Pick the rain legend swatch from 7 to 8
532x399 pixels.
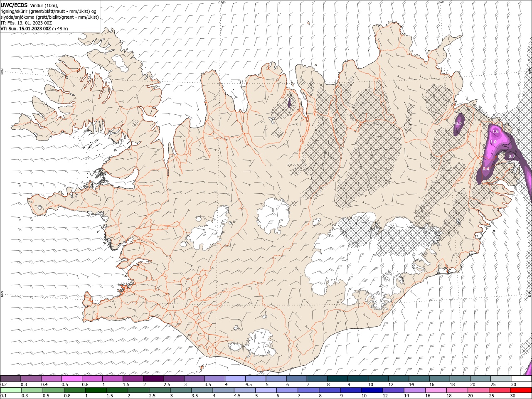308,390
